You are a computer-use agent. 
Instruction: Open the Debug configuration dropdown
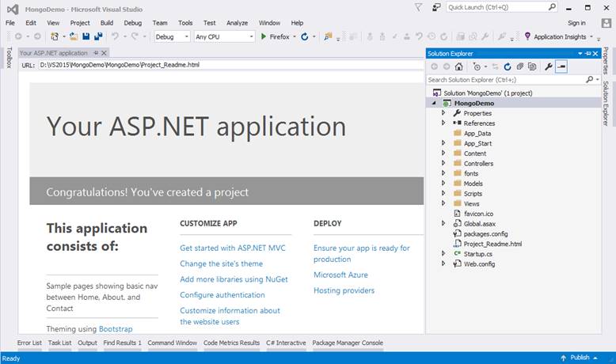pyautogui.click(x=186, y=36)
